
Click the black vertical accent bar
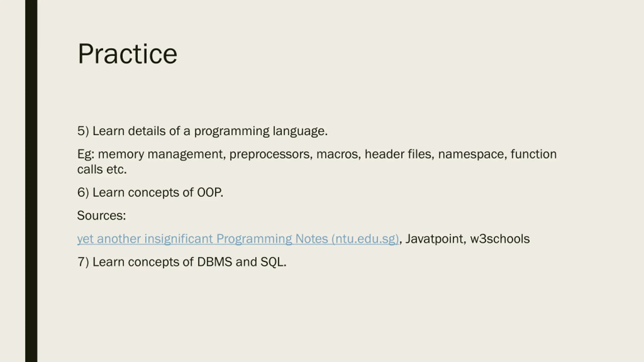click(31, 181)
